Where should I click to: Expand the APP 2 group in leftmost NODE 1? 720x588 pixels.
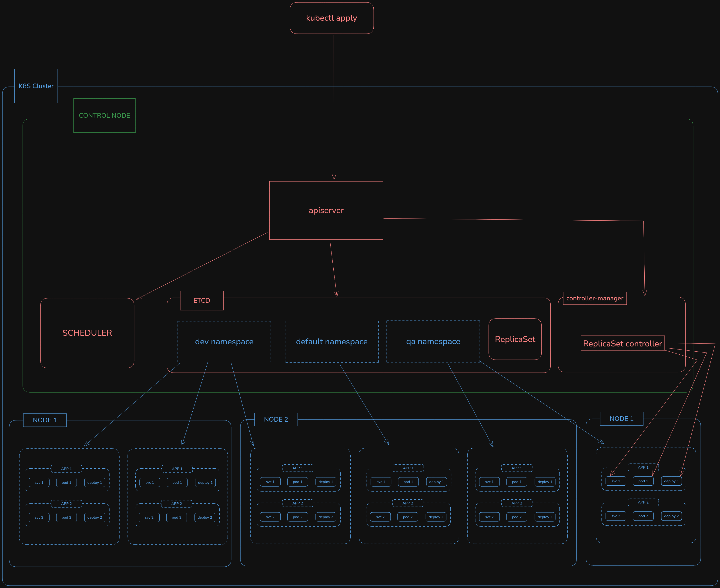pos(66,504)
